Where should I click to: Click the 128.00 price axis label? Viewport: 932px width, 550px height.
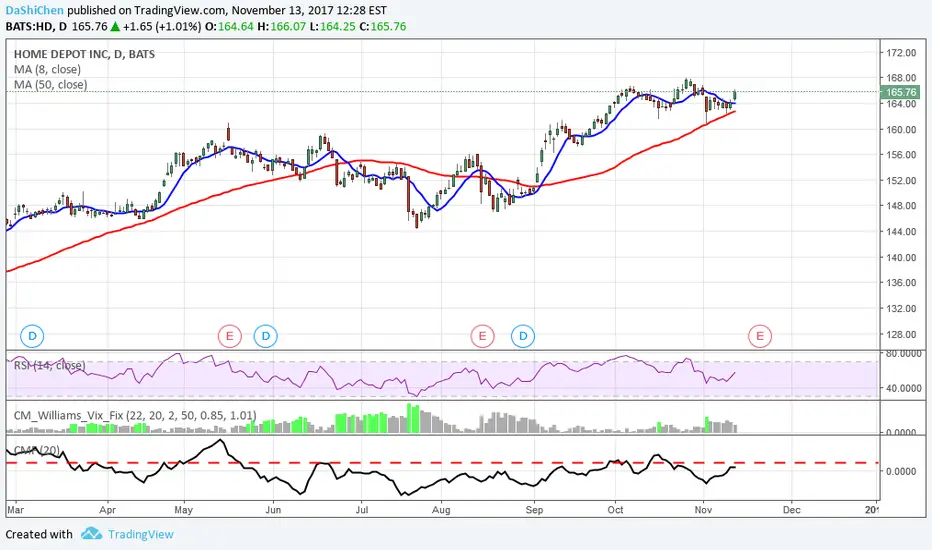901,334
